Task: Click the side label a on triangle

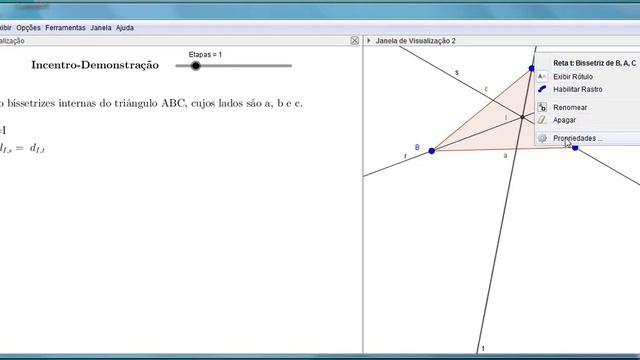Action: 505,156
